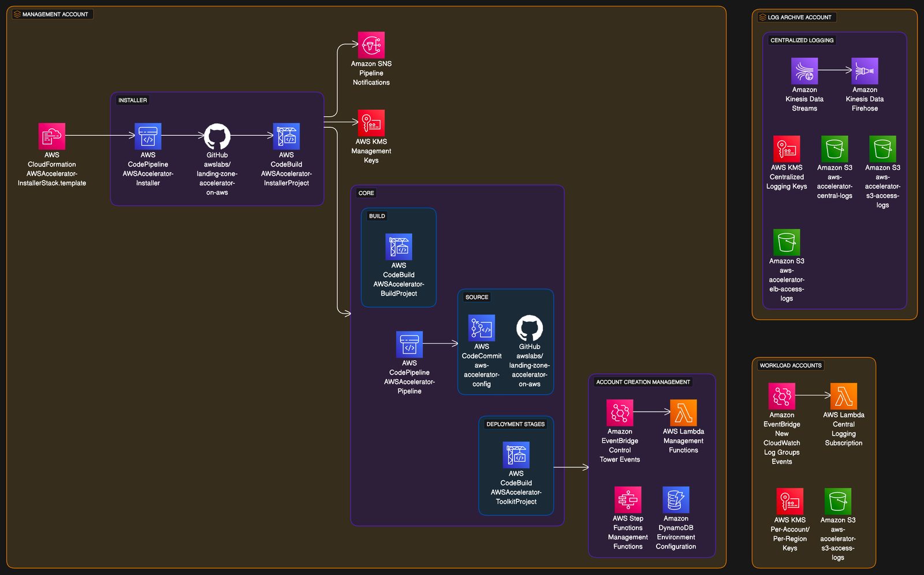Image resolution: width=924 pixels, height=575 pixels.
Task: Click the AWS CodeCommit aws-accelerator-config icon
Action: coord(482,328)
